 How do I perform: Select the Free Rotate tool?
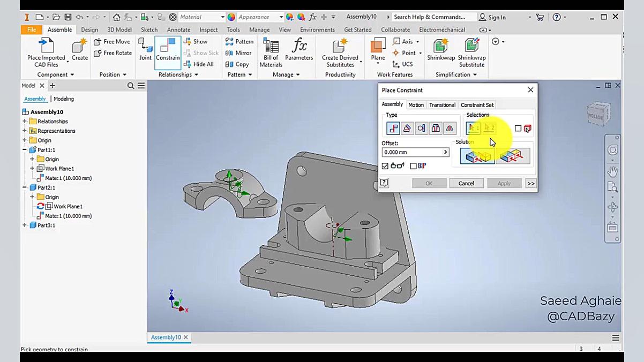pyautogui.click(x=113, y=53)
